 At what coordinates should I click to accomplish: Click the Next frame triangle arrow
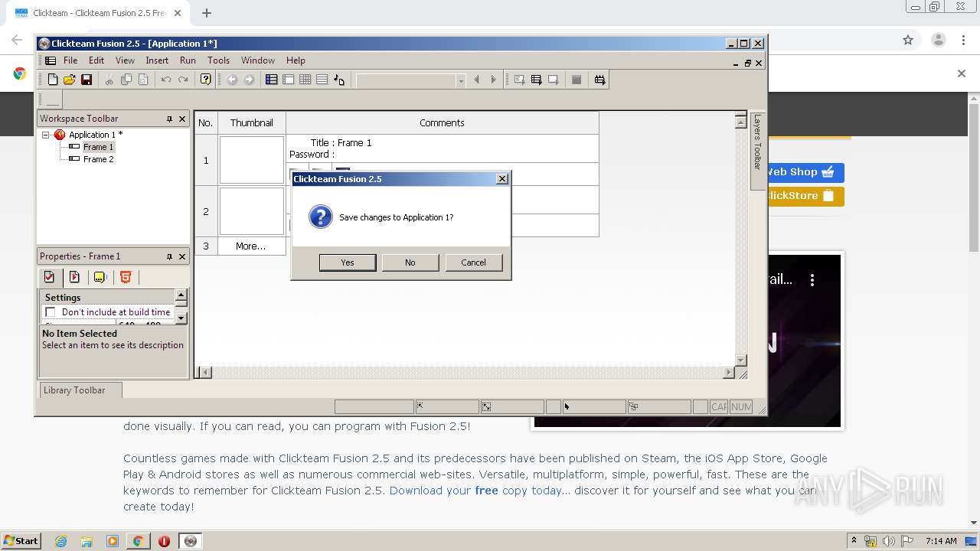pyautogui.click(x=494, y=80)
